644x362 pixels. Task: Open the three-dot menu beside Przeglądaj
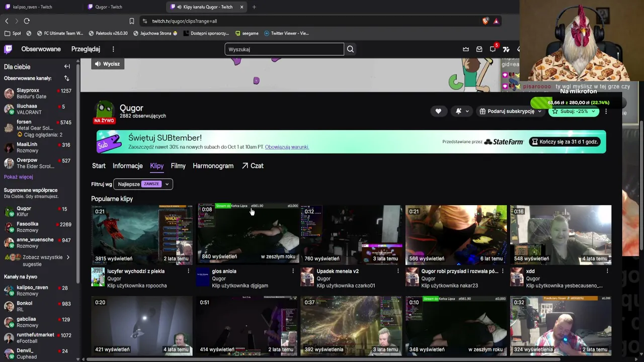(113, 49)
